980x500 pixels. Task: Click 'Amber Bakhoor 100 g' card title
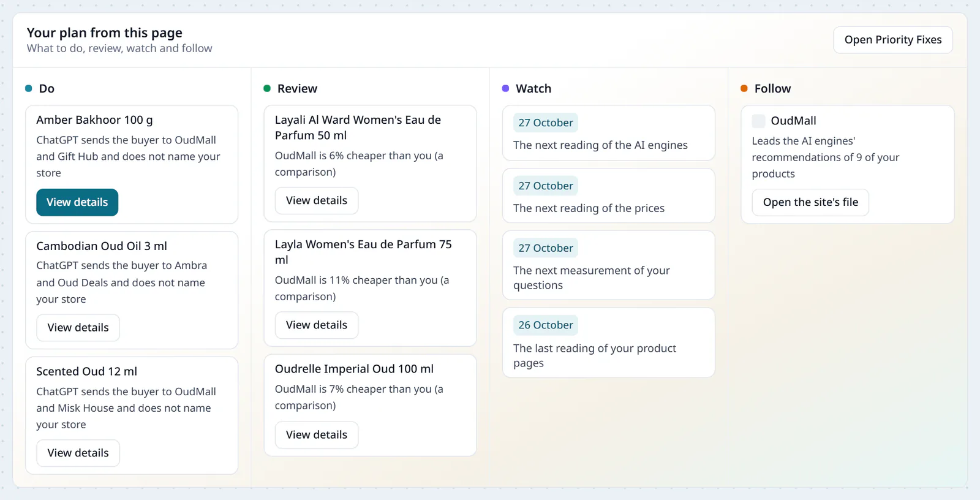[x=94, y=120]
